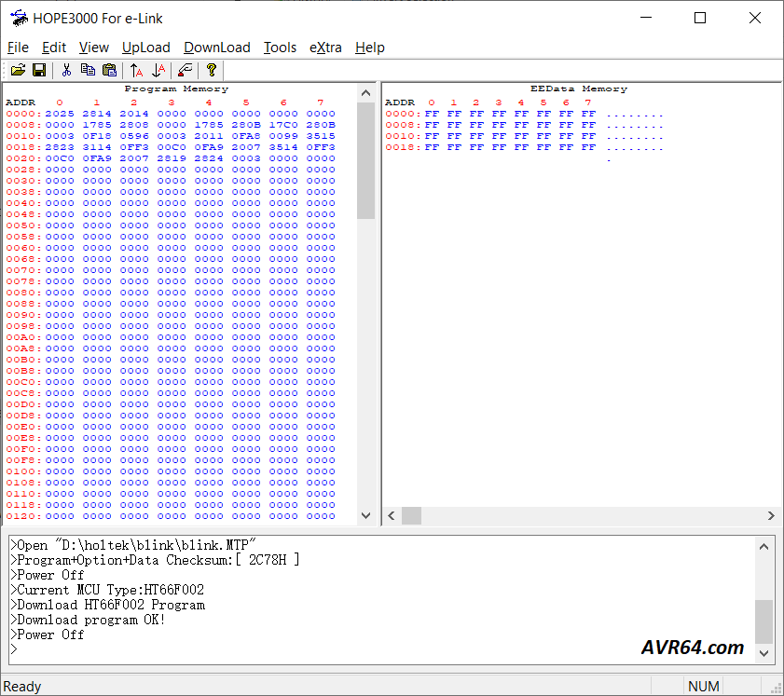The image size is (784, 696).
Task: Click the red programmer tool toolbar icon
Action: pos(186,70)
